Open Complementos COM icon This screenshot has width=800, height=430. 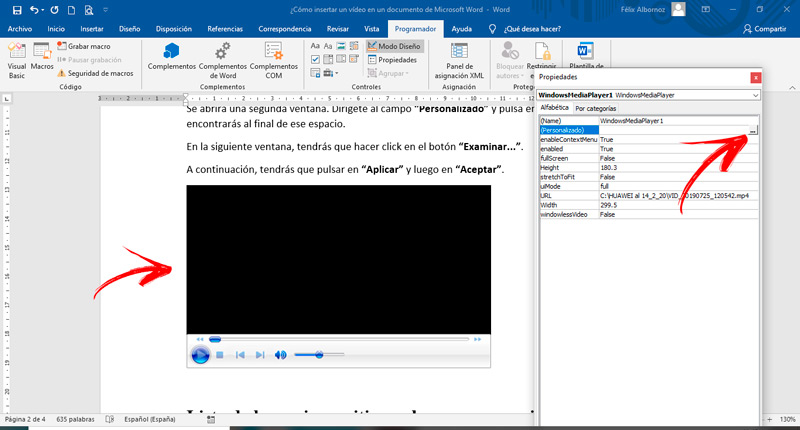273,60
